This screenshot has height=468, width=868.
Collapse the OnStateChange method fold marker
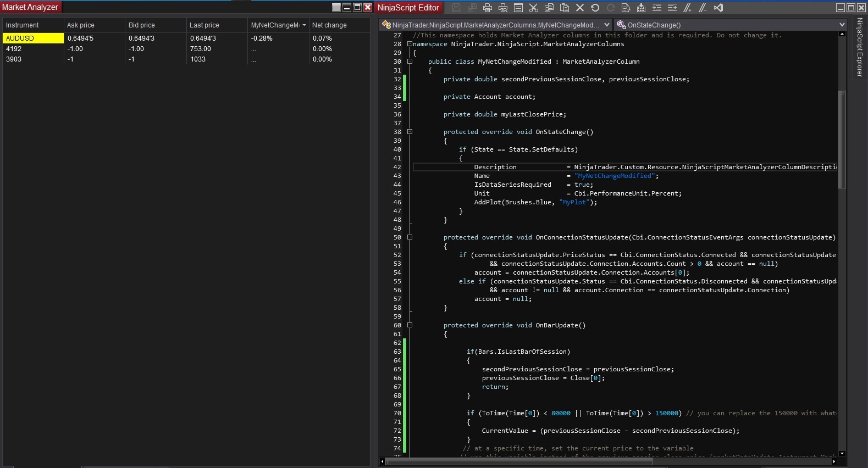click(410, 132)
